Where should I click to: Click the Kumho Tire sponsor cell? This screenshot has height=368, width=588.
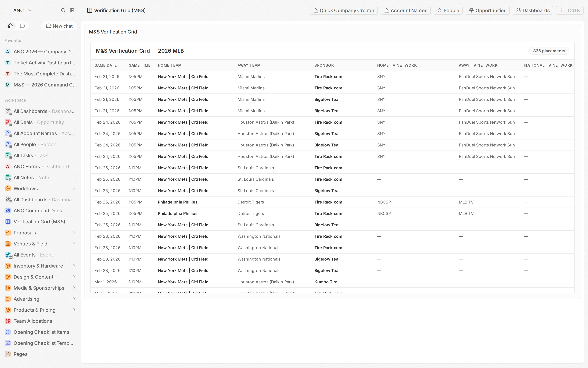pos(326,282)
